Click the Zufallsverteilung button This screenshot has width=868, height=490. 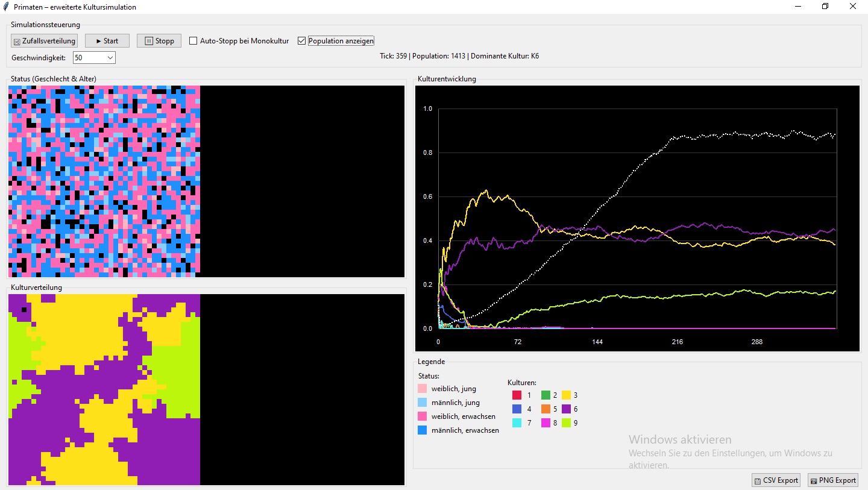click(44, 41)
